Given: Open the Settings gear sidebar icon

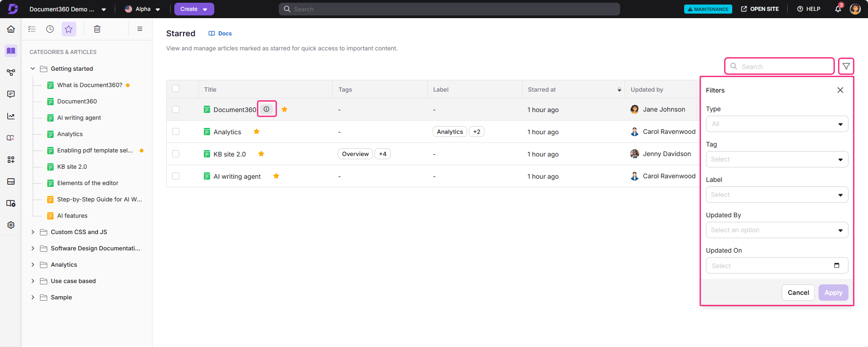Looking at the screenshot, I should coord(11,225).
